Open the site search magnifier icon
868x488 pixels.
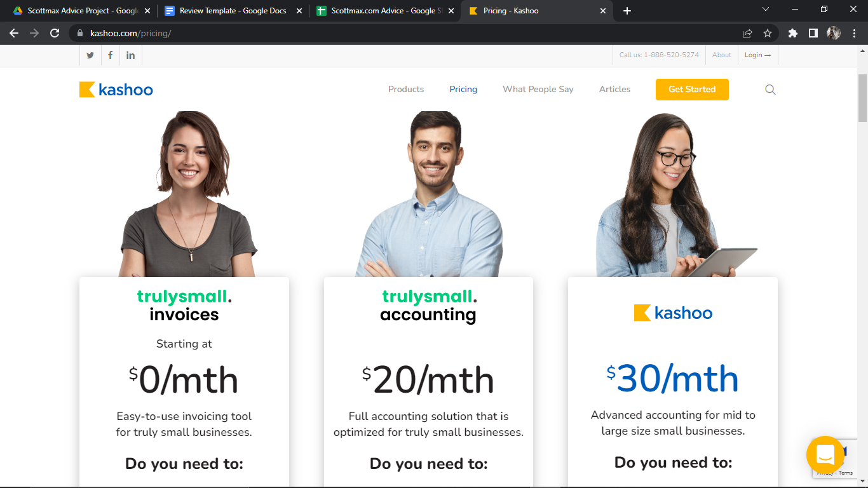pyautogui.click(x=770, y=90)
